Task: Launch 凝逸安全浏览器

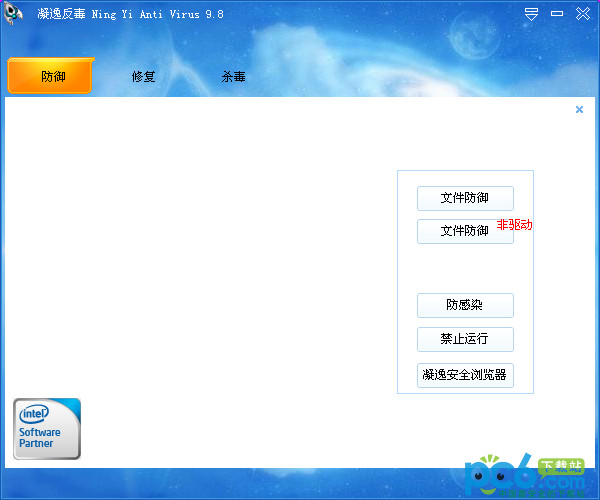Action: coord(465,375)
